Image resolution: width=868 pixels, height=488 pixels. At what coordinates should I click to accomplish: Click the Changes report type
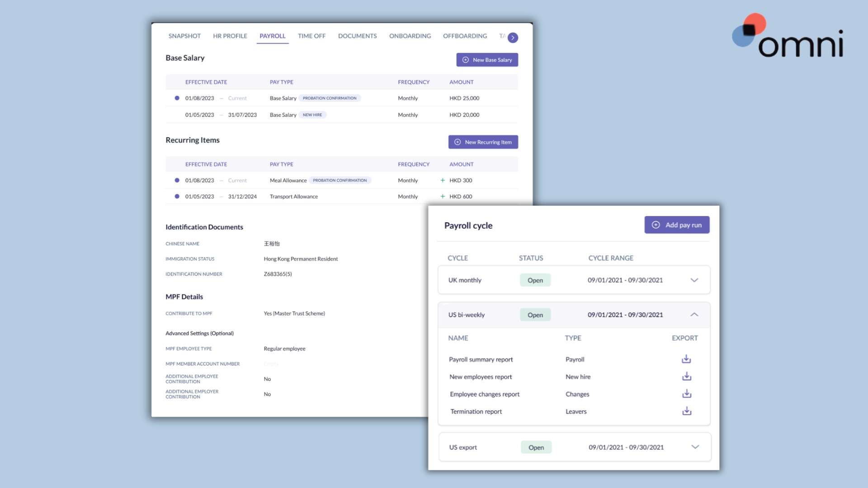point(577,394)
